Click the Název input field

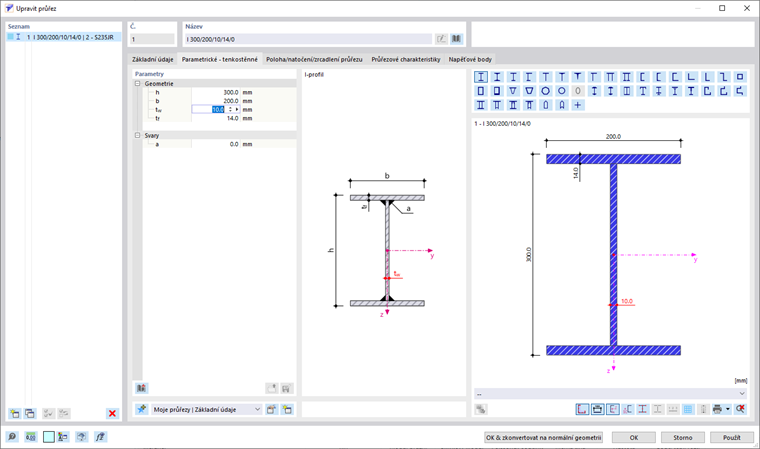pos(308,39)
